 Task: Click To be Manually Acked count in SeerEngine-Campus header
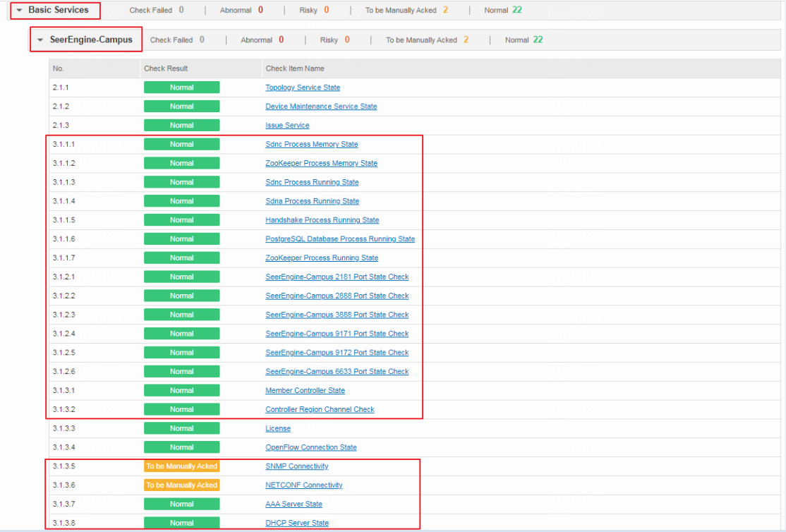click(x=466, y=40)
